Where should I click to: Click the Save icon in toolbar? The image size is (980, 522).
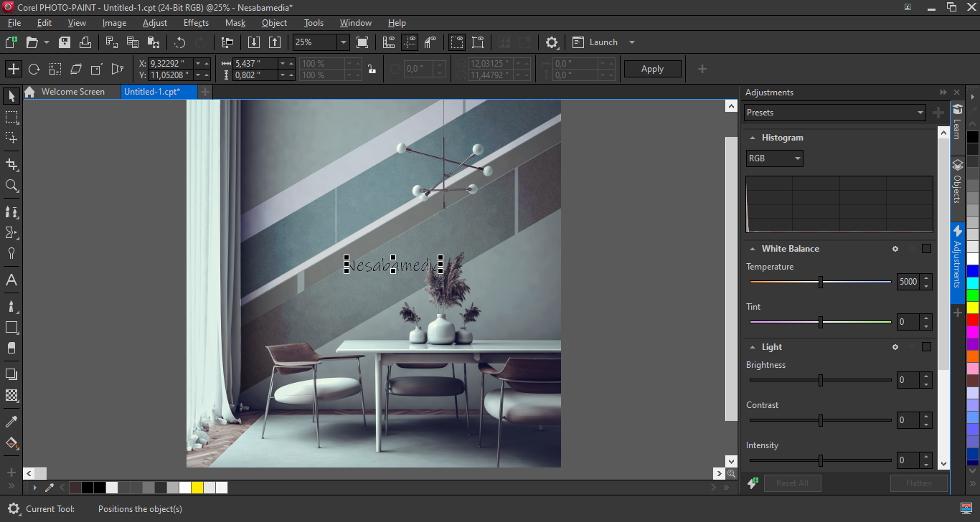click(x=65, y=42)
